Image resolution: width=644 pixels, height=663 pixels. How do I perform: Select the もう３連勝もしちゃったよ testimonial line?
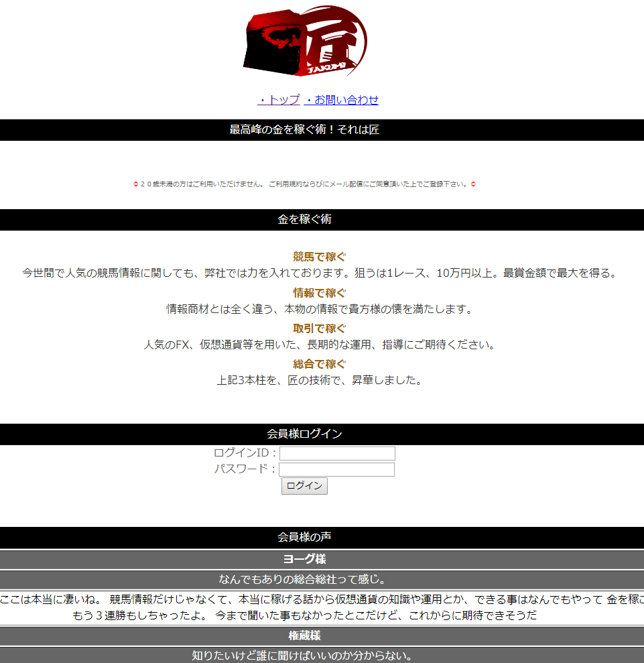pos(304,615)
